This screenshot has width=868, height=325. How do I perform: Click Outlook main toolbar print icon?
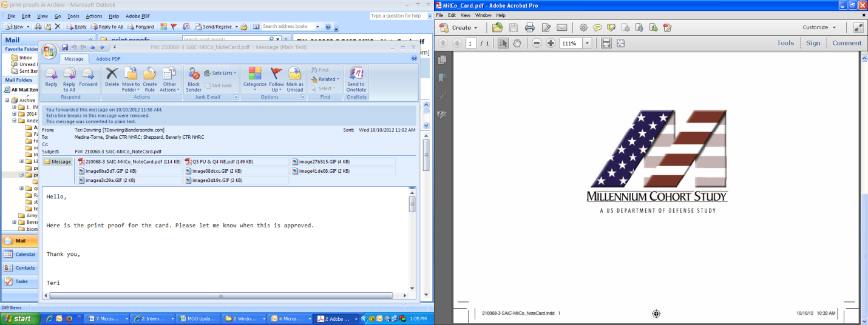click(x=38, y=27)
